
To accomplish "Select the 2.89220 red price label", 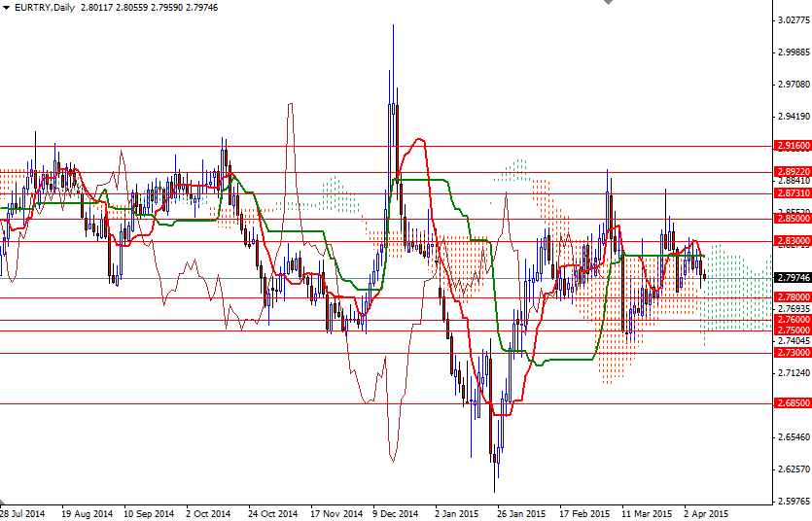I will 793,171.
